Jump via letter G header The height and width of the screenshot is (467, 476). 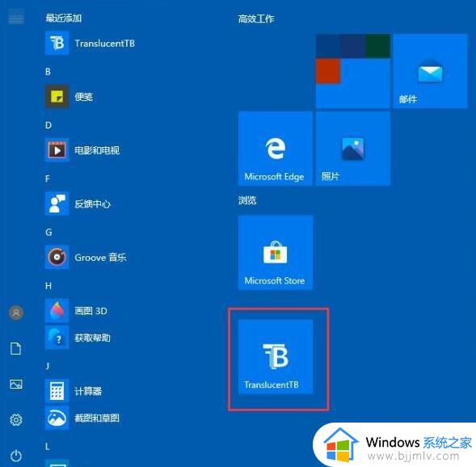click(x=48, y=232)
